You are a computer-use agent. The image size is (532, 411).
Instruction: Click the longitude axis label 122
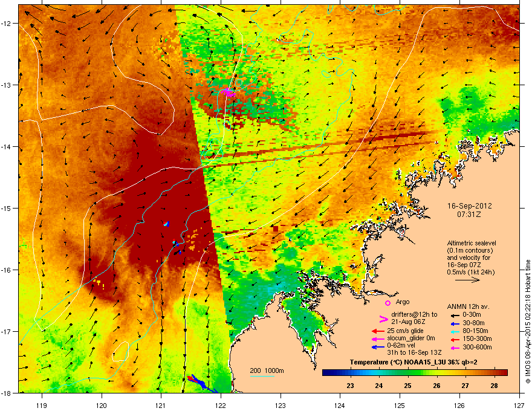tap(221, 405)
